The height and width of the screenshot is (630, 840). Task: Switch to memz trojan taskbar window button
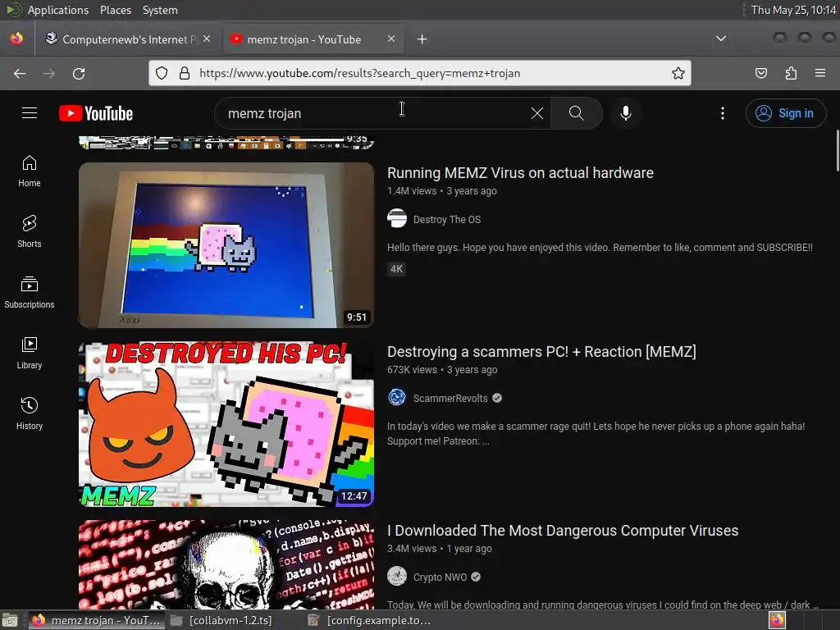[x=96, y=620]
